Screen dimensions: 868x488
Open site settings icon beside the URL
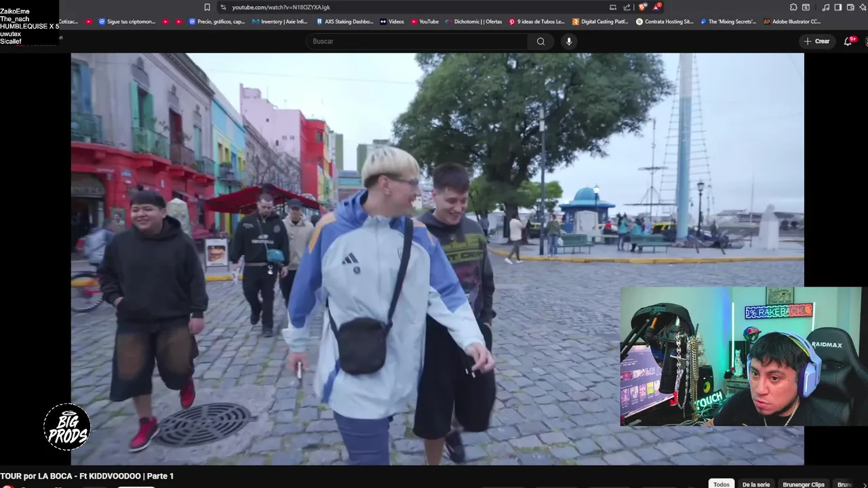click(223, 7)
